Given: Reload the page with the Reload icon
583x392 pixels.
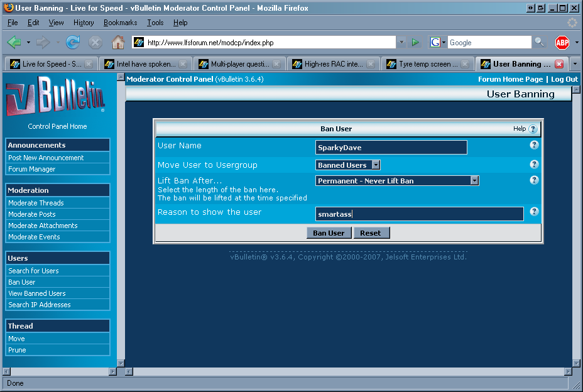Looking at the screenshot, I should tap(73, 42).
